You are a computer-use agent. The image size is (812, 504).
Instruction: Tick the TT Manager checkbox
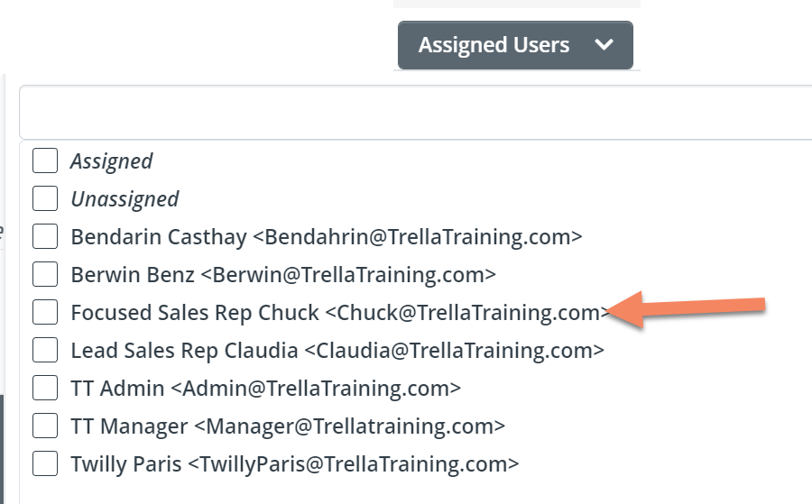point(45,426)
